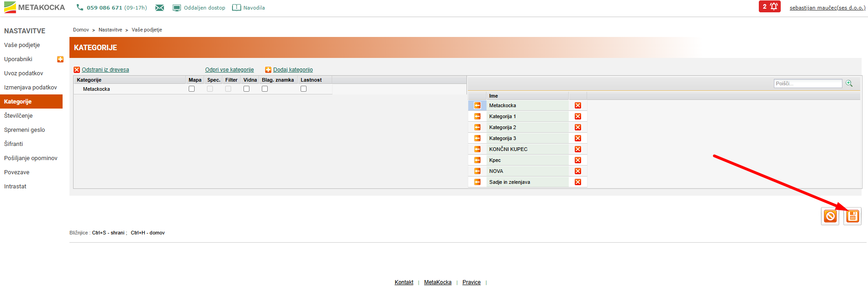868x286 pixels.
Task: Click the magnifier search icon
Action: (x=849, y=83)
